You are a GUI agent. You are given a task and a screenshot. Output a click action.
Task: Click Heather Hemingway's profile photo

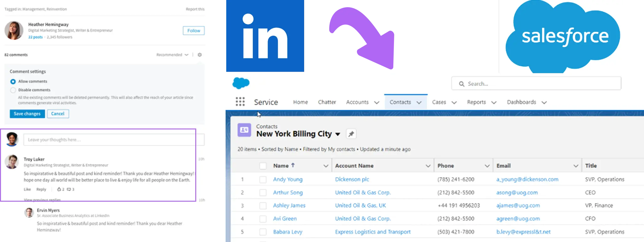pos(14,30)
